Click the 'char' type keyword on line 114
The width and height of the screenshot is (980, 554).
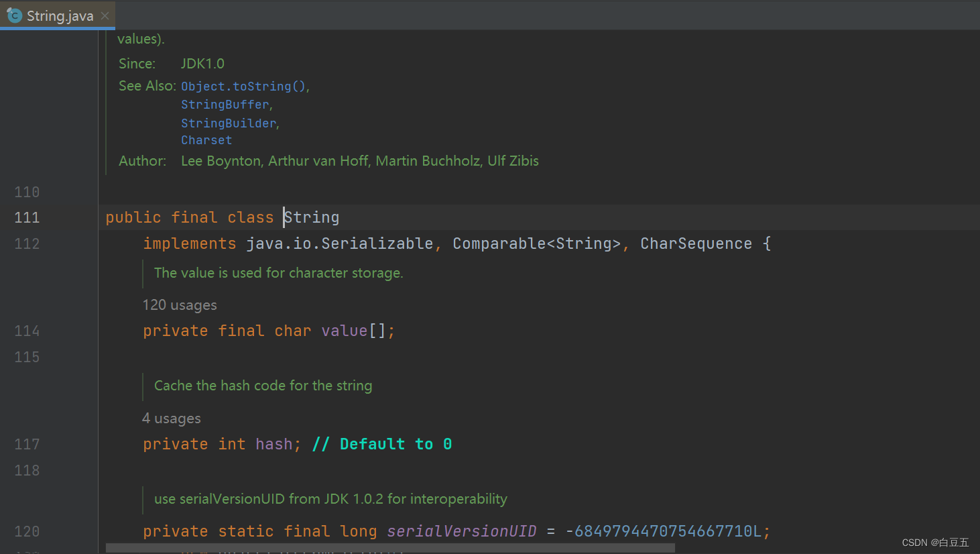(x=293, y=331)
